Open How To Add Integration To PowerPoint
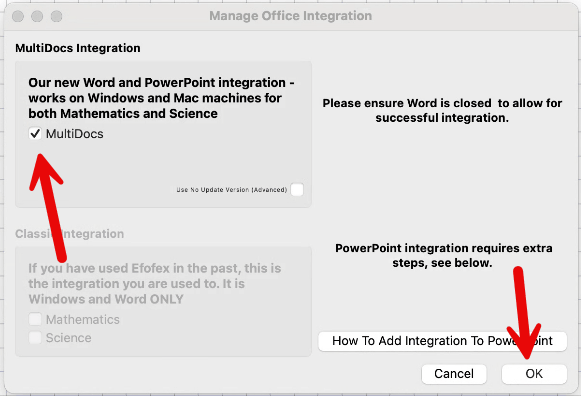This screenshot has height=396, width=581. tap(442, 340)
